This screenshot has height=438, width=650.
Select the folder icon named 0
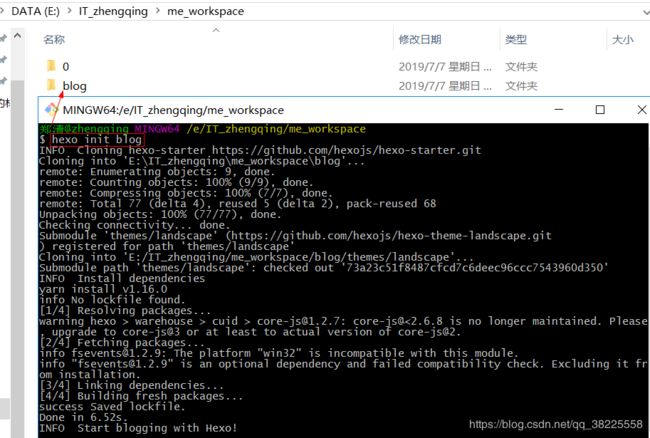(51, 65)
